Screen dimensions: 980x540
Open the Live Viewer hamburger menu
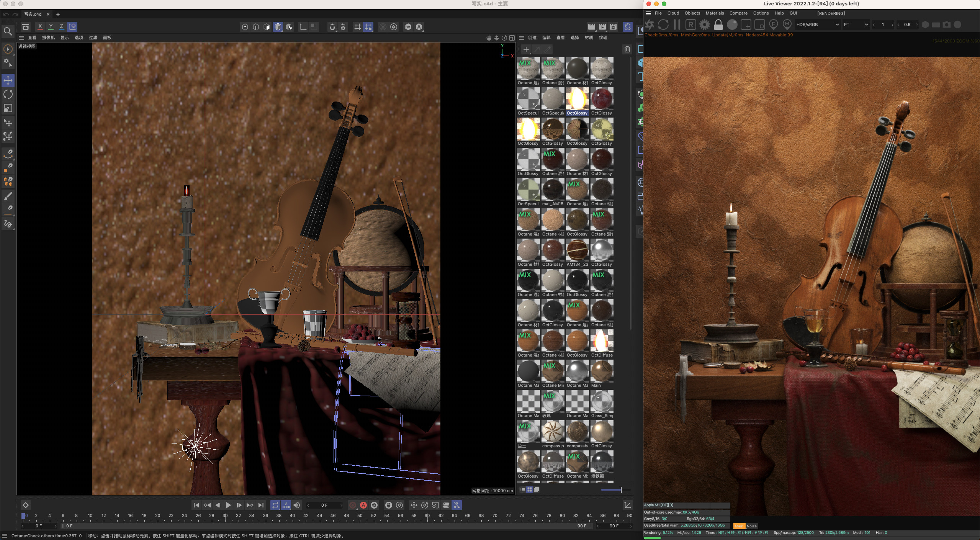(648, 13)
